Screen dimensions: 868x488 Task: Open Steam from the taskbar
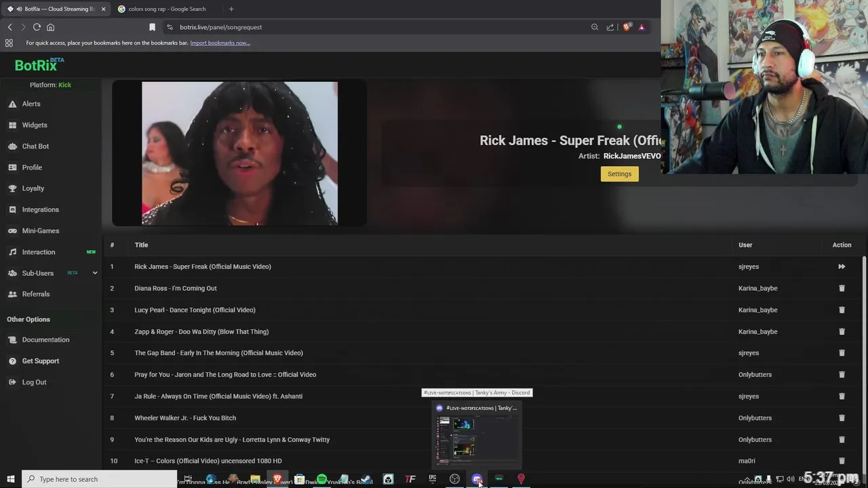coord(366,479)
